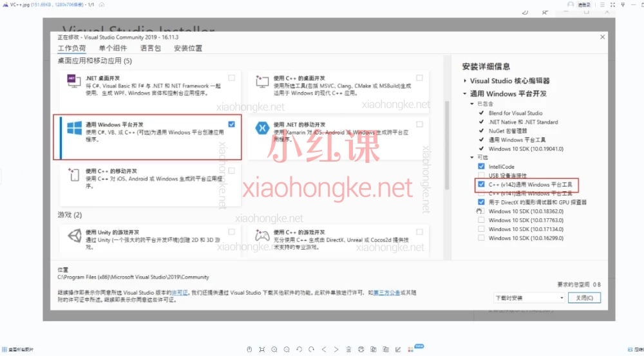
Task: Click the .NET desktop development workload icon
Action: coord(74,80)
